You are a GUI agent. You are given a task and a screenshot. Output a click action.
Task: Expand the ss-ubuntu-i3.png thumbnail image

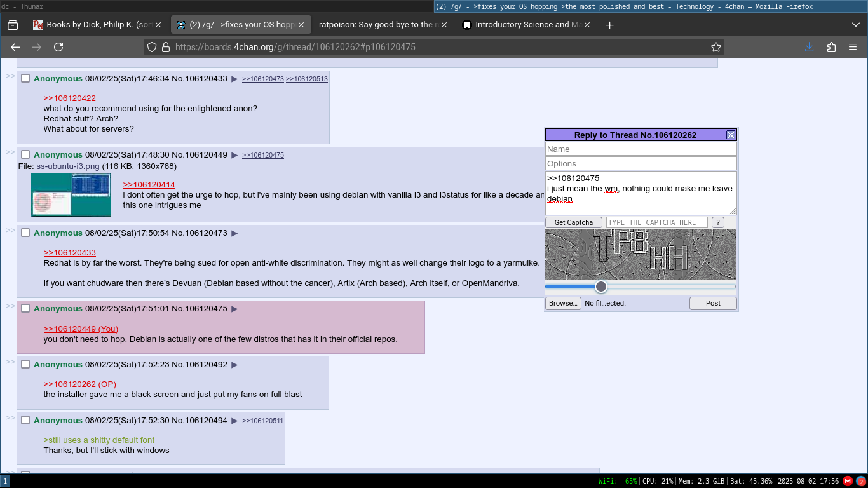71,195
